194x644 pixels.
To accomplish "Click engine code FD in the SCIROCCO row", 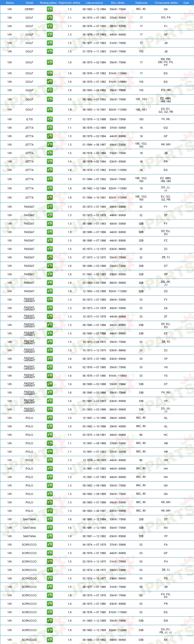I will tap(166, 578).
